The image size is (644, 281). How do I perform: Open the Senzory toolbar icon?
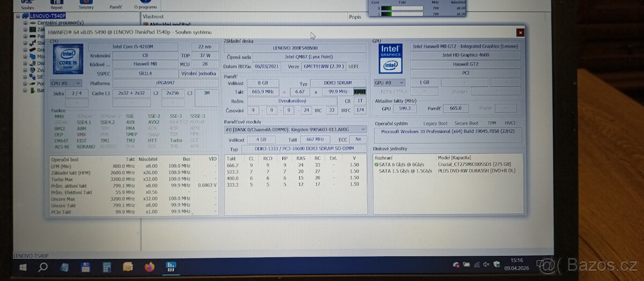point(86,5)
